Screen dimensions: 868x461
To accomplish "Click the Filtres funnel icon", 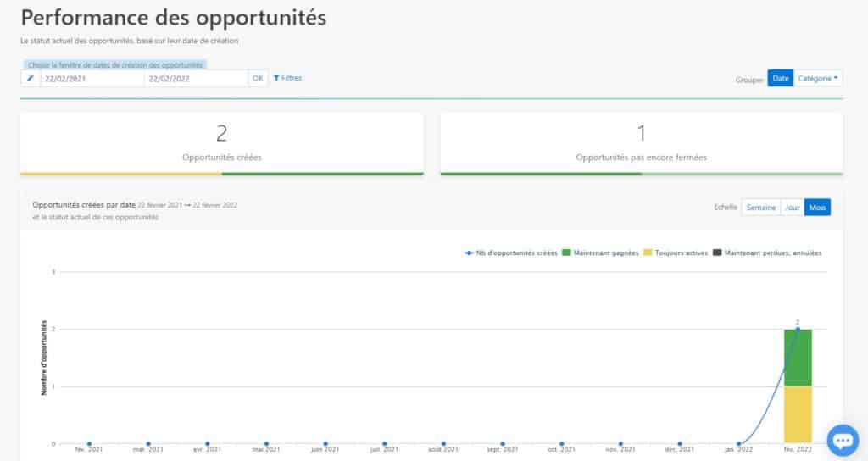I will coord(277,78).
